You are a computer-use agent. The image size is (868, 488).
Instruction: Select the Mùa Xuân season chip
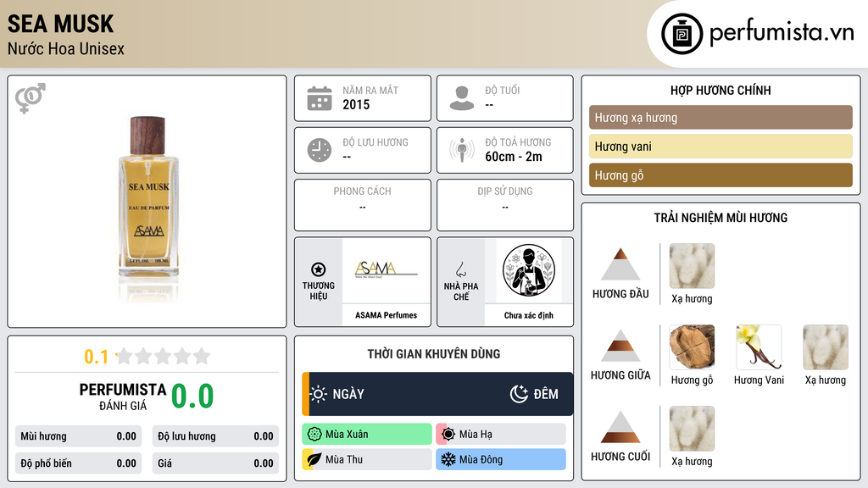[x=367, y=435]
